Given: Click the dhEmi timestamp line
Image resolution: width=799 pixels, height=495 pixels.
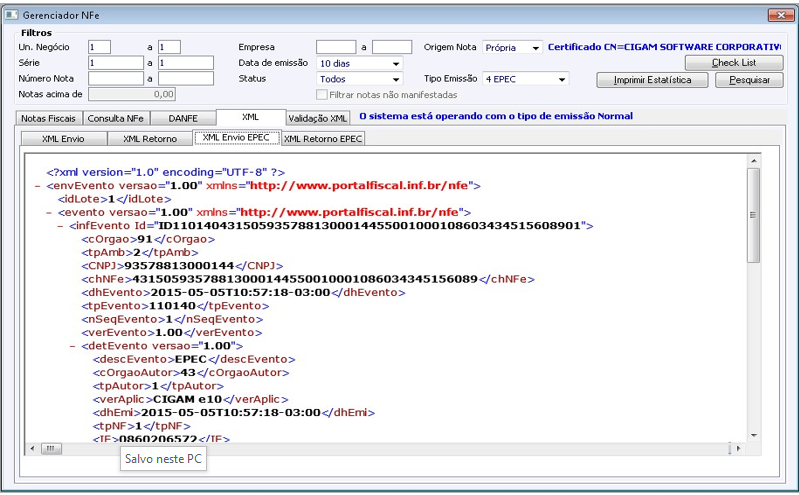Looking at the screenshot, I should click(234, 413).
